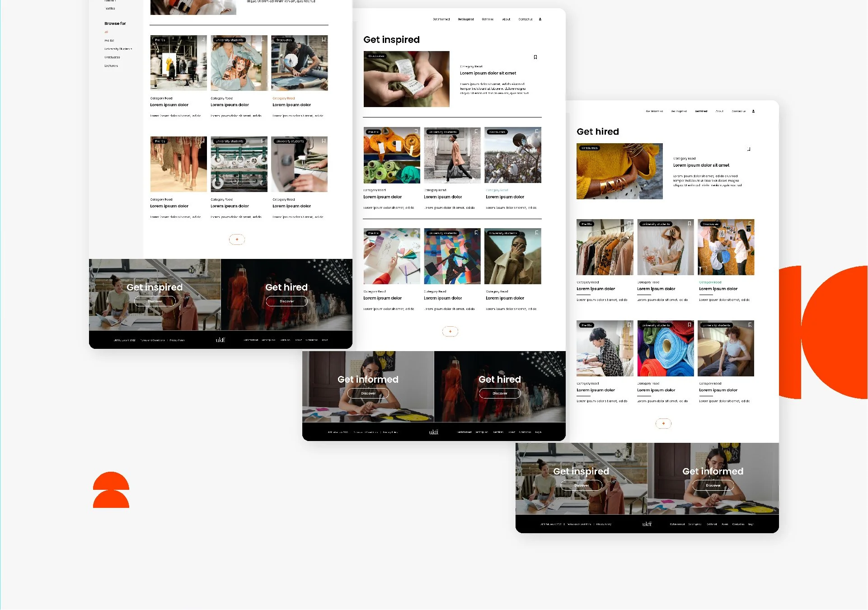The image size is (868, 610).
Task: Bookmark the woman photographing with flowers card
Action: click(x=690, y=224)
